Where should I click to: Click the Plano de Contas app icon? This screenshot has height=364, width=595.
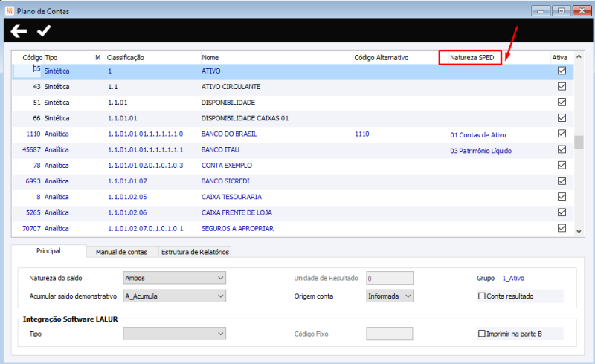click(x=10, y=11)
